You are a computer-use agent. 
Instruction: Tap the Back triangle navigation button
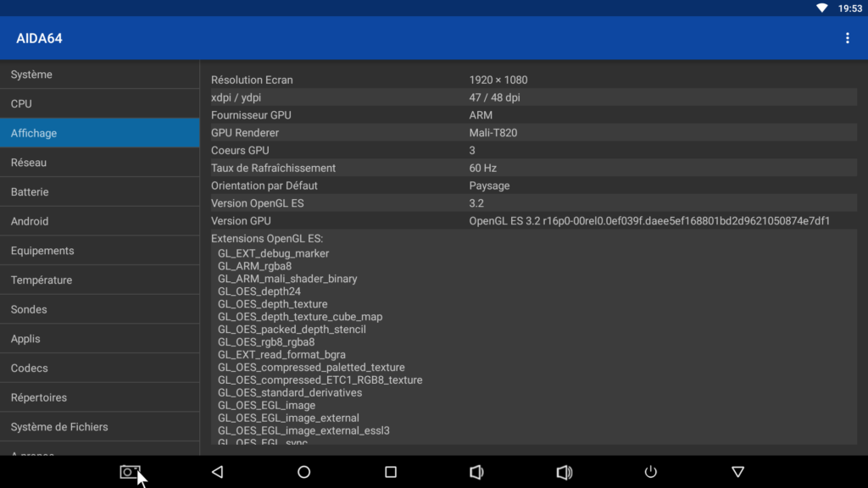point(218,472)
